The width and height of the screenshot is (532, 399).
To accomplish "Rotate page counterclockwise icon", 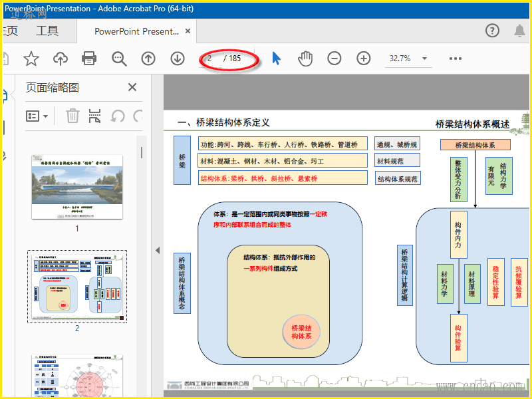I will pos(118,116).
